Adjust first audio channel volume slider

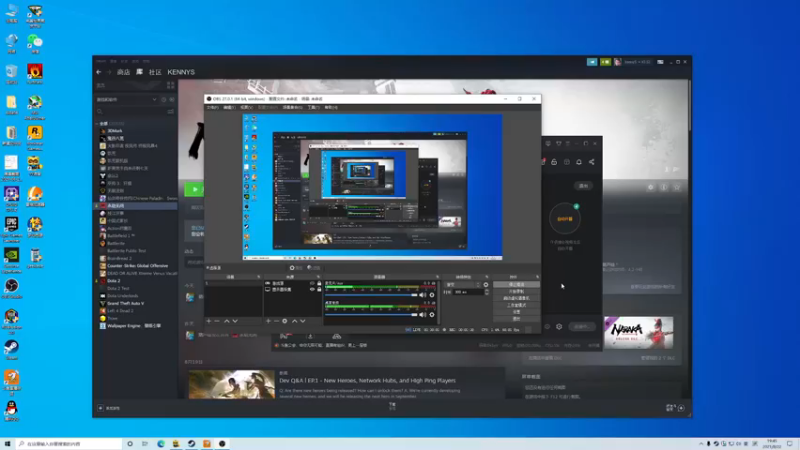[x=371, y=295]
